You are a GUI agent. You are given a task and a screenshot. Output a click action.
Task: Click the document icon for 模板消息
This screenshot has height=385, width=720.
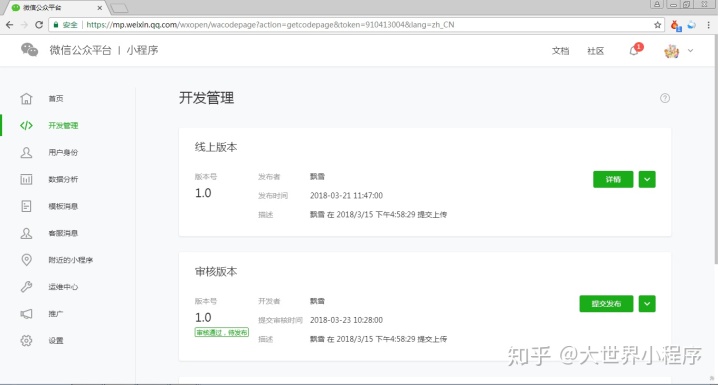coord(27,206)
